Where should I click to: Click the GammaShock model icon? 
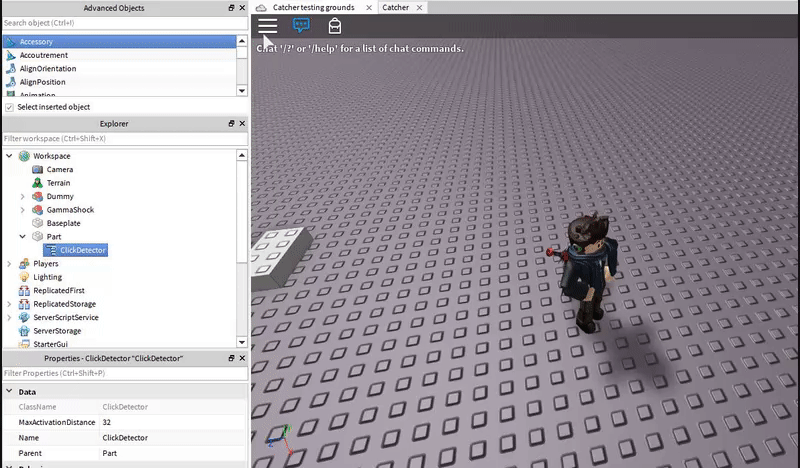(x=37, y=210)
